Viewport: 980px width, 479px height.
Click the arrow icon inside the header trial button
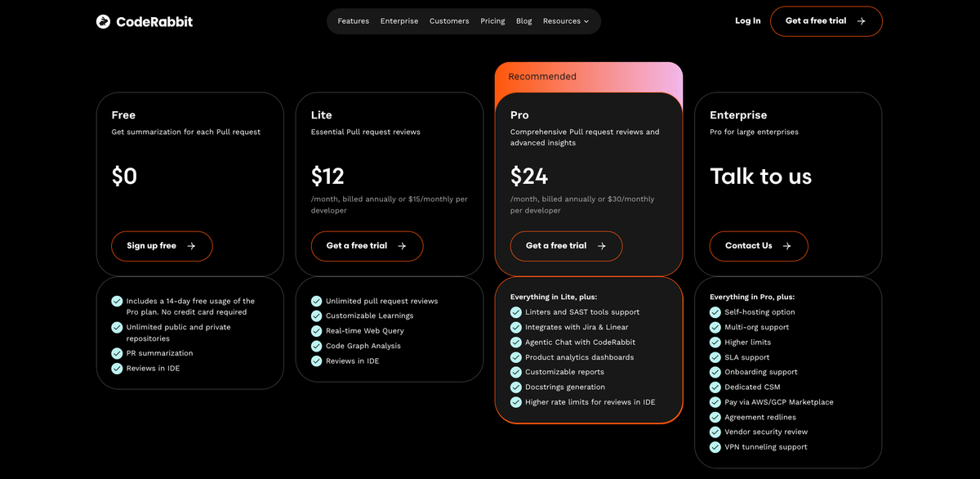click(x=863, y=21)
